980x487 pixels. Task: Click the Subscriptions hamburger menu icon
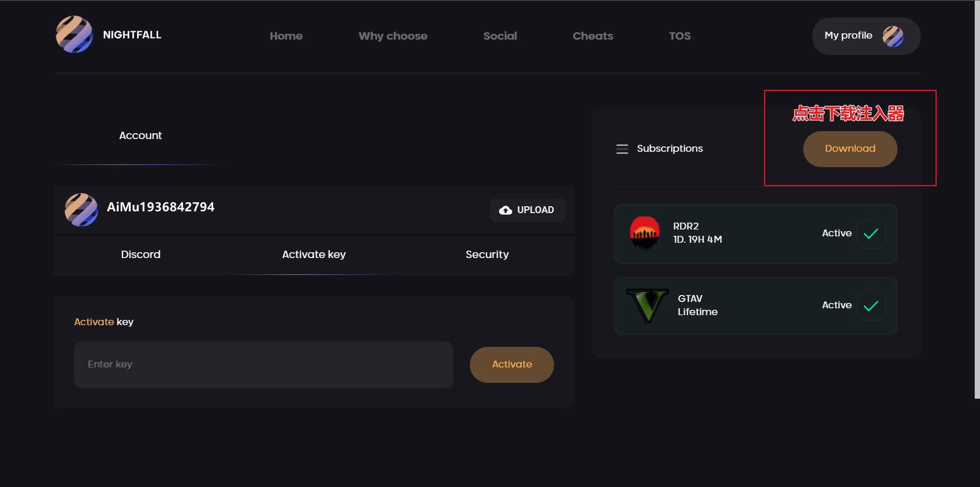(x=622, y=149)
